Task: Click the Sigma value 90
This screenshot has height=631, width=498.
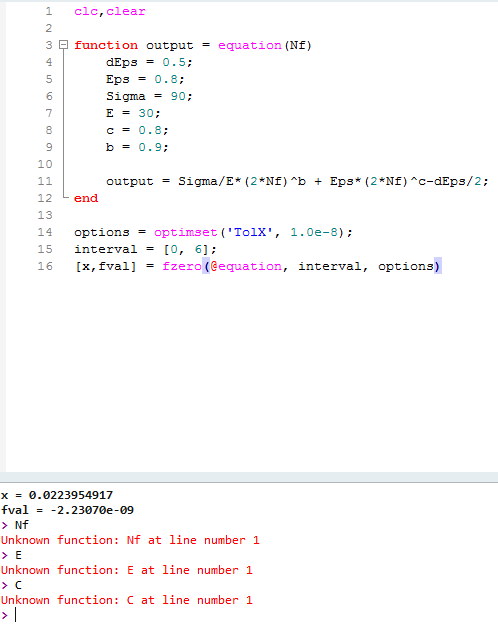Action: 178,96
